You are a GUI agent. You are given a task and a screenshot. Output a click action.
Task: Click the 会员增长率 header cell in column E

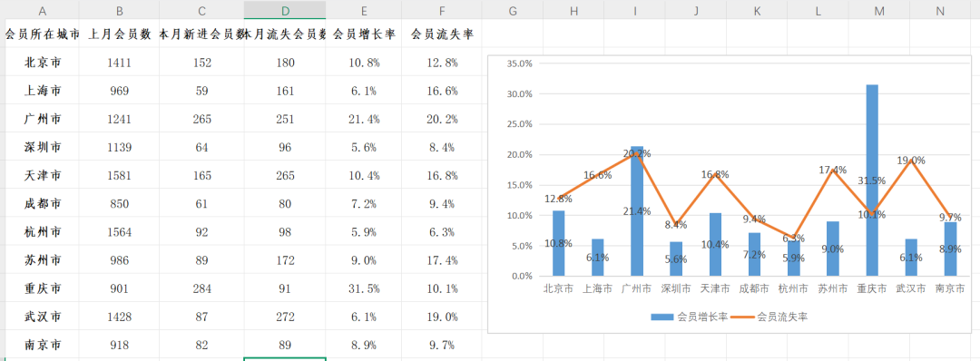[364, 34]
